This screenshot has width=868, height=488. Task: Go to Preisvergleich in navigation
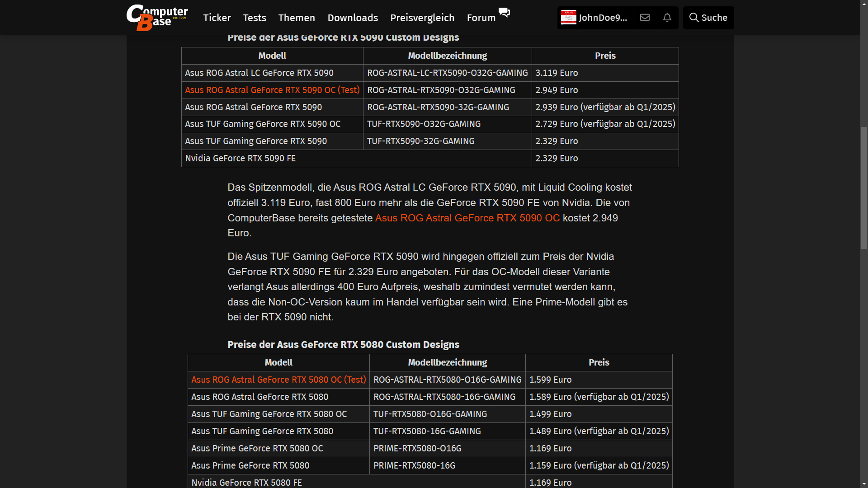pos(422,18)
